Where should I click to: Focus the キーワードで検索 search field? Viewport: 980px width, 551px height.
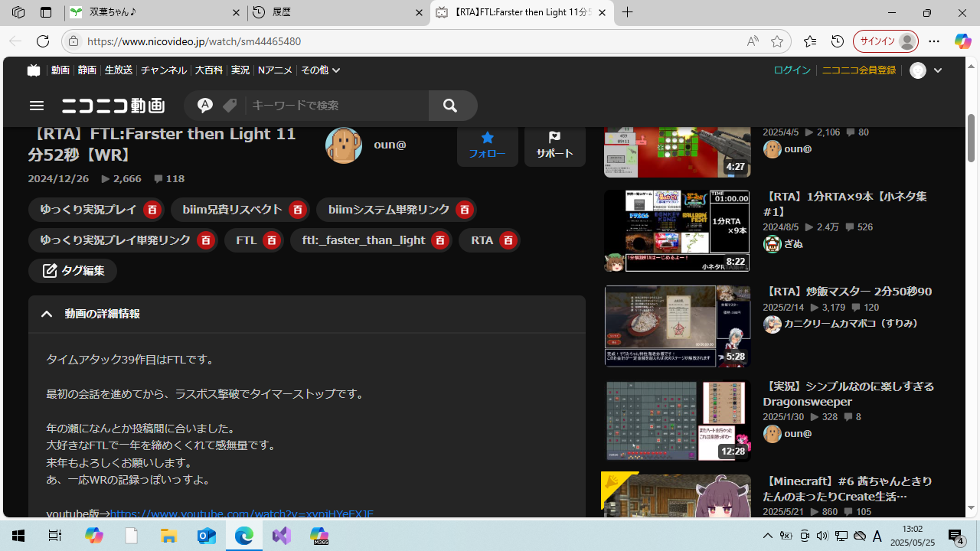pyautogui.click(x=337, y=106)
